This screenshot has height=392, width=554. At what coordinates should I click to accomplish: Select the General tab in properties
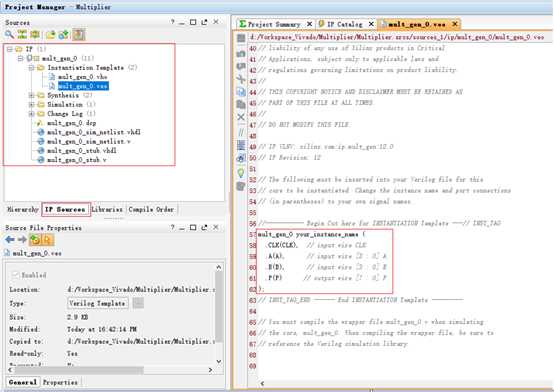tap(23, 382)
